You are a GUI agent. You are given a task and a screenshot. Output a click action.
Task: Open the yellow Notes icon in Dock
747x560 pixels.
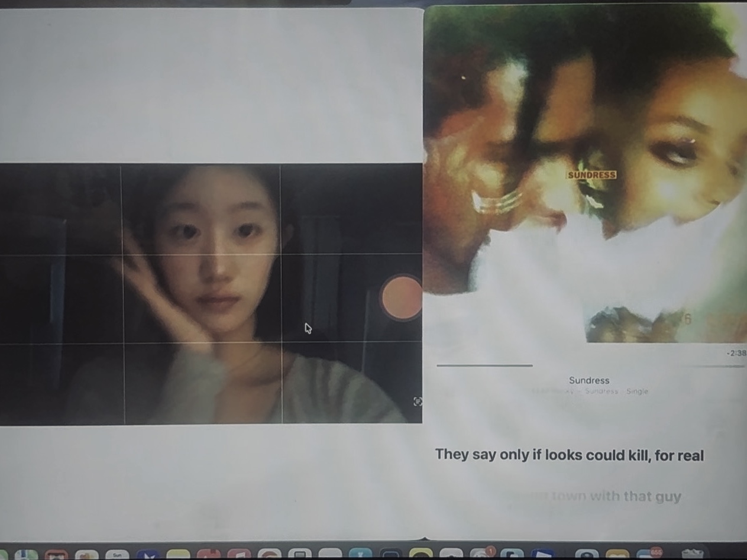pyautogui.click(x=178, y=555)
